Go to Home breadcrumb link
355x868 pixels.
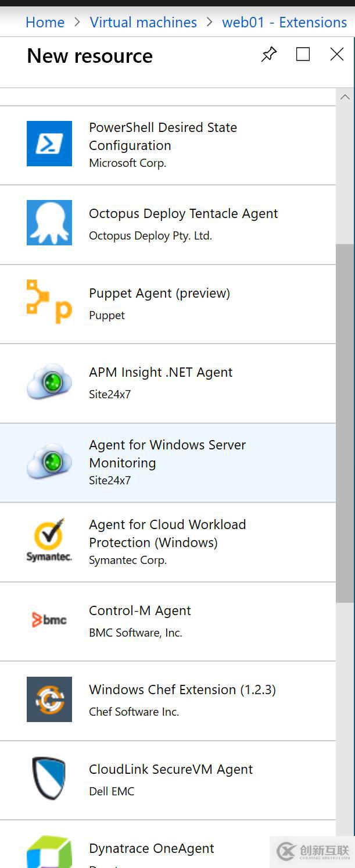(x=45, y=23)
